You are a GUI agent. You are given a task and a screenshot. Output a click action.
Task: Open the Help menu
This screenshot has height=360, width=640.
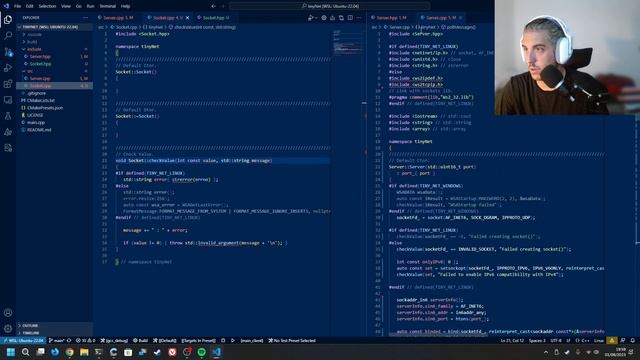pyautogui.click(x=126, y=6)
